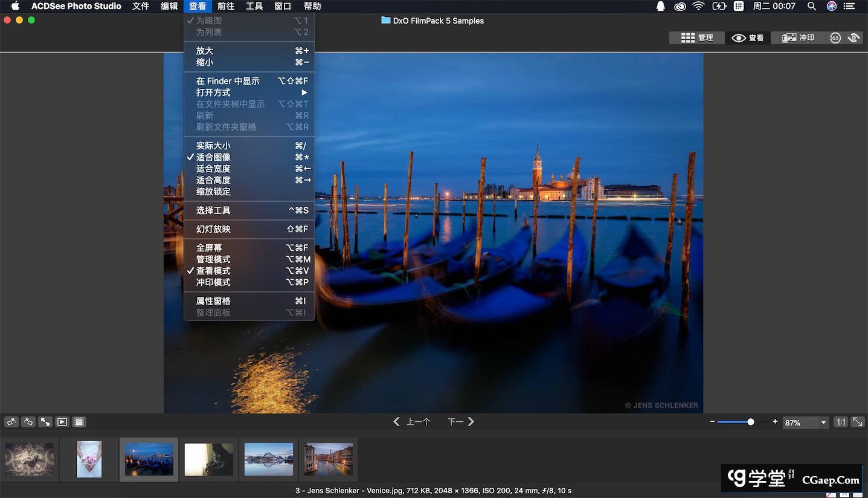Choose 缩放锁定 (Zoom Lock) in menu
This screenshot has height=498, width=868.
point(213,192)
